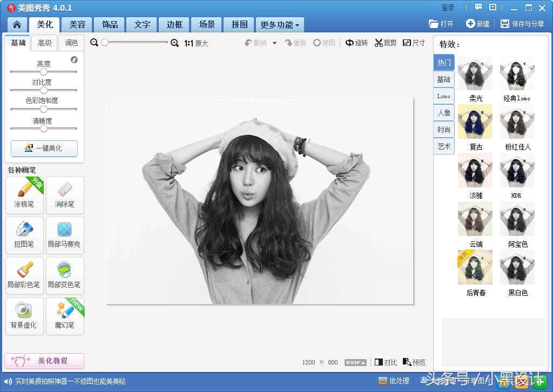The image size is (553, 392).
Task: Open the 抠图笔 cutout tool
Action: [x=24, y=235]
